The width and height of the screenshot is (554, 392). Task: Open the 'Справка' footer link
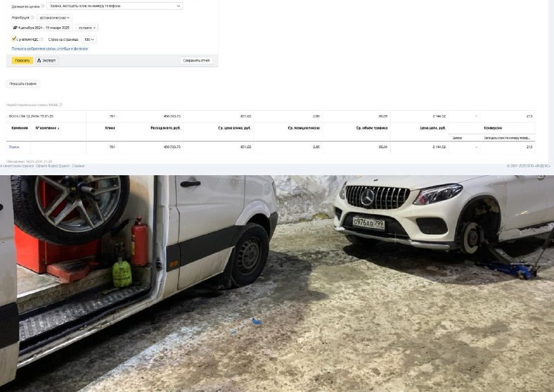click(x=78, y=166)
